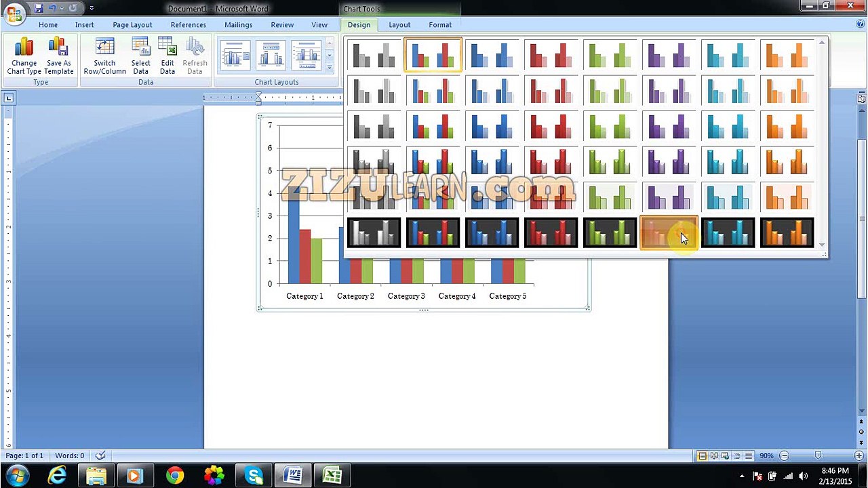
Task: Pick the highlighted purple style on black background
Action: [x=669, y=232]
